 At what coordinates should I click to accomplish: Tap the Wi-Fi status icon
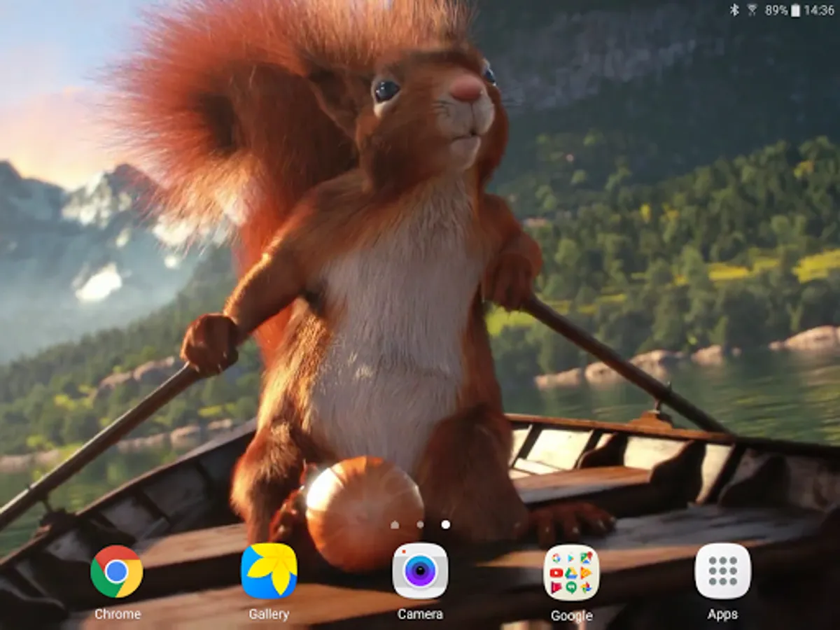[752, 10]
